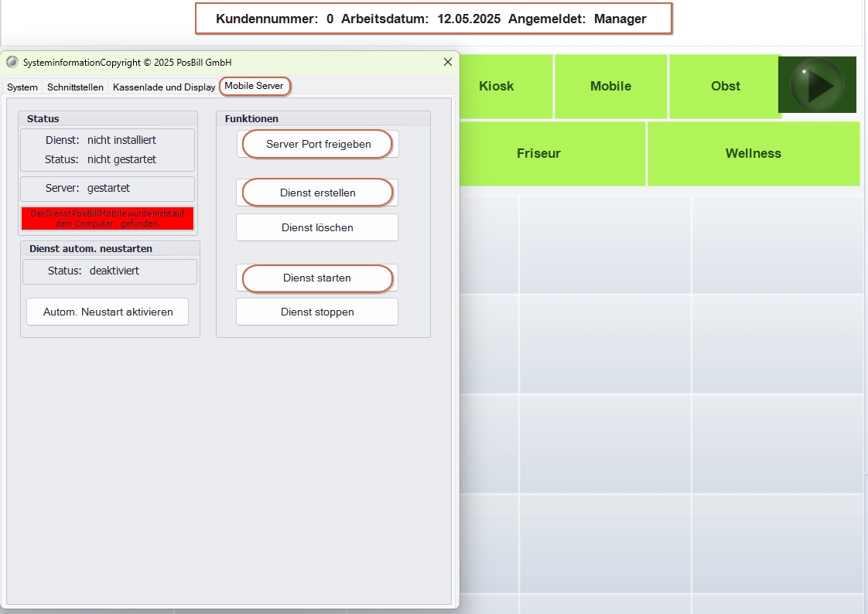
Task: Click the Mobile Server tab
Action: 255,86
